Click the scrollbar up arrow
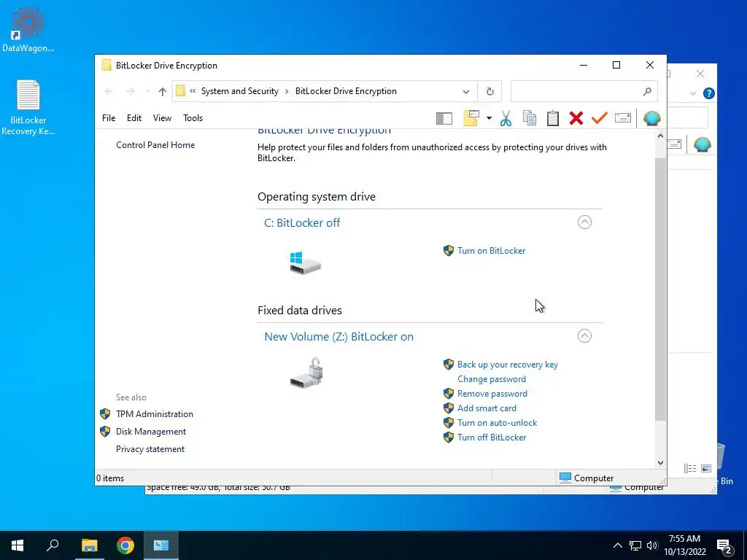This screenshot has width=747, height=560. click(x=660, y=136)
